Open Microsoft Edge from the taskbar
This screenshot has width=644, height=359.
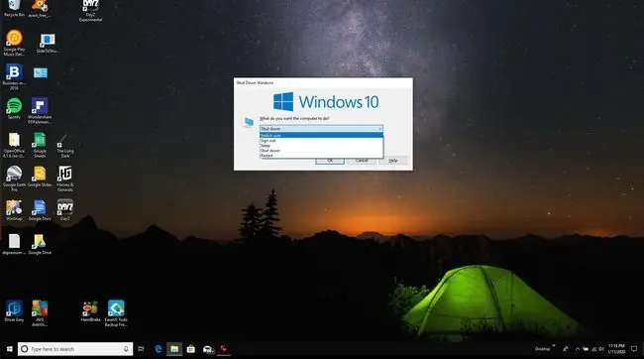click(x=159, y=349)
